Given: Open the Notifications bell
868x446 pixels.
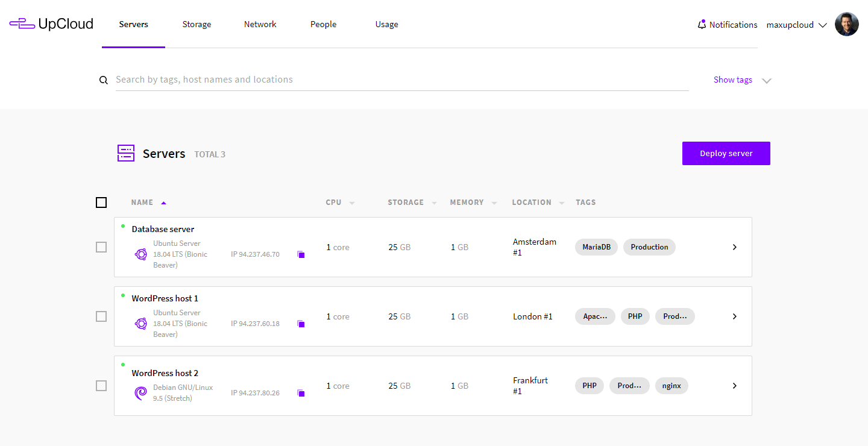Looking at the screenshot, I should coord(702,25).
